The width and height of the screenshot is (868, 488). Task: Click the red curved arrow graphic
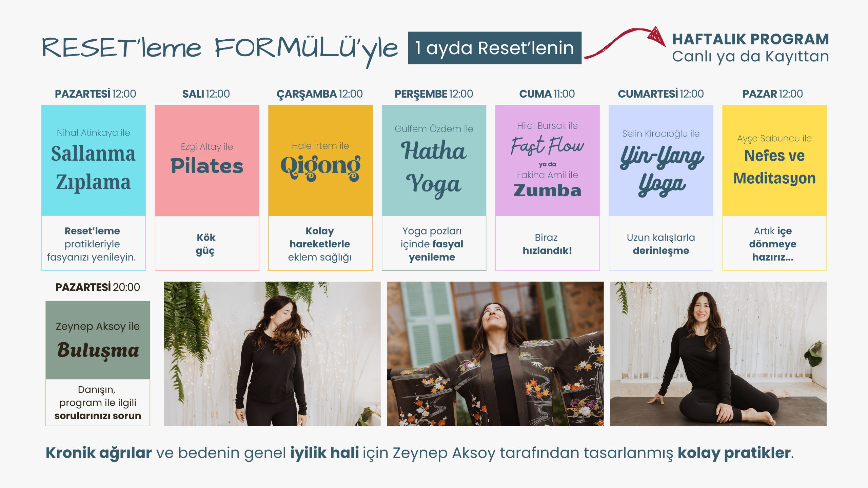click(625, 42)
